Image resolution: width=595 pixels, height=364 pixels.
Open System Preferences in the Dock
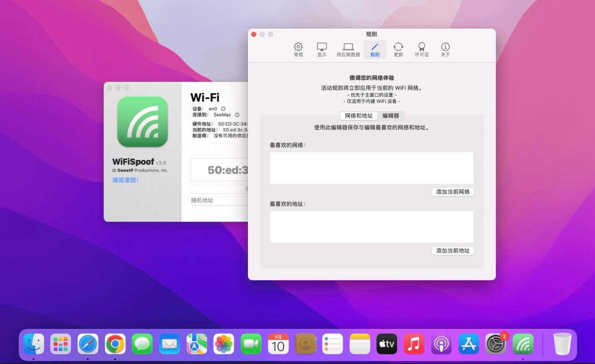[x=495, y=344]
